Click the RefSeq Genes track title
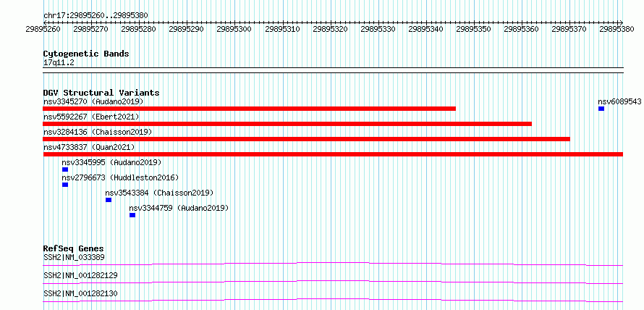The width and height of the screenshot is (644, 310). point(74,248)
